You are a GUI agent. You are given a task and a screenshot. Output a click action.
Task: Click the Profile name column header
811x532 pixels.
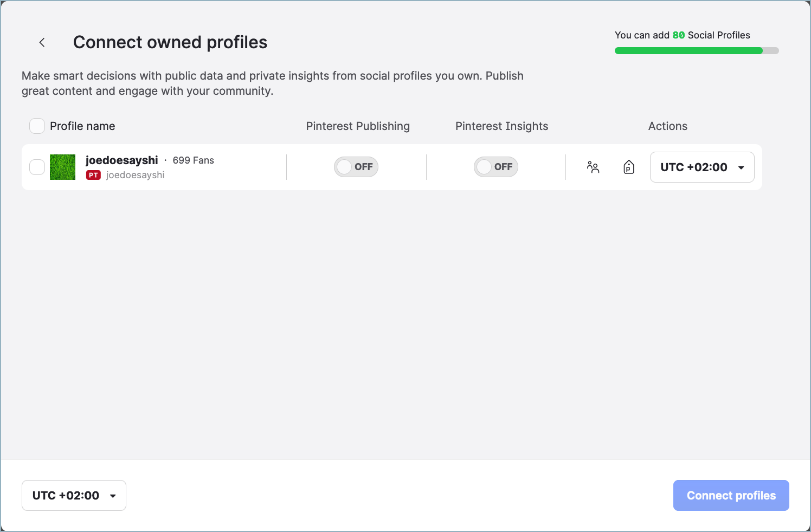[x=82, y=126]
